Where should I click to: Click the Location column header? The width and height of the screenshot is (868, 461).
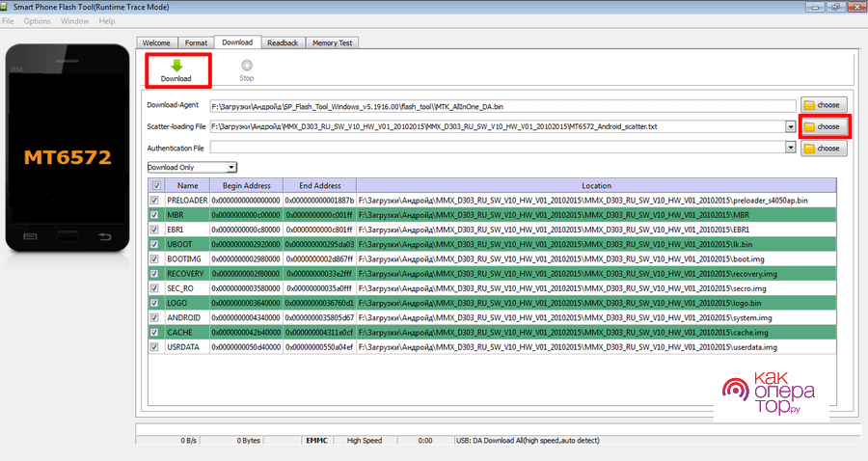point(595,185)
